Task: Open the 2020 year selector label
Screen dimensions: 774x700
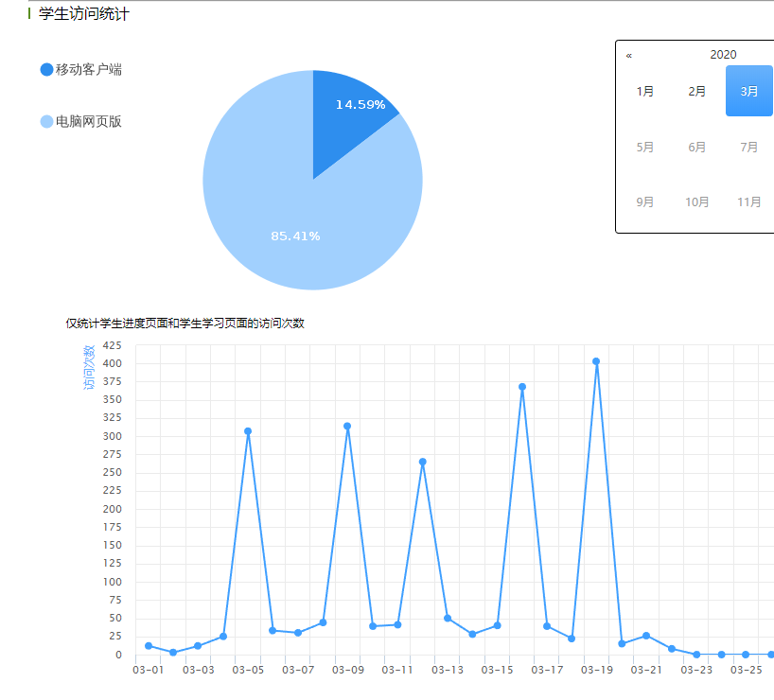Action: (723, 55)
